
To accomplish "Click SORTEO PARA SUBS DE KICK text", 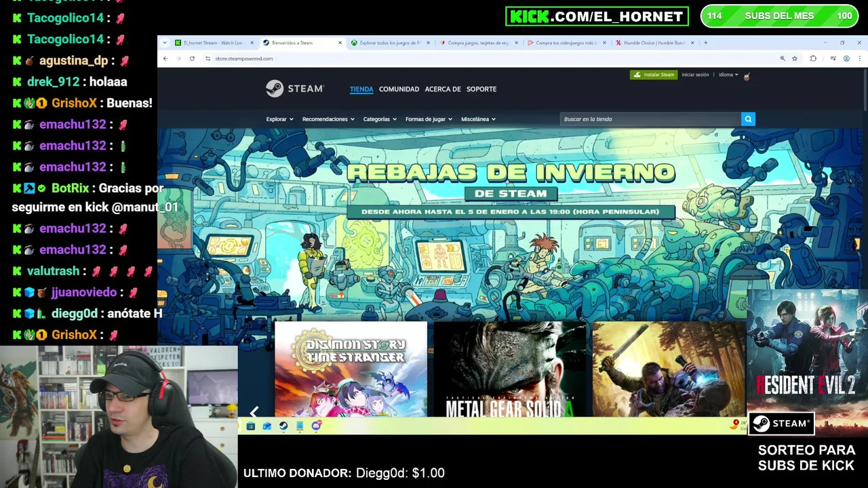I will (806, 457).
